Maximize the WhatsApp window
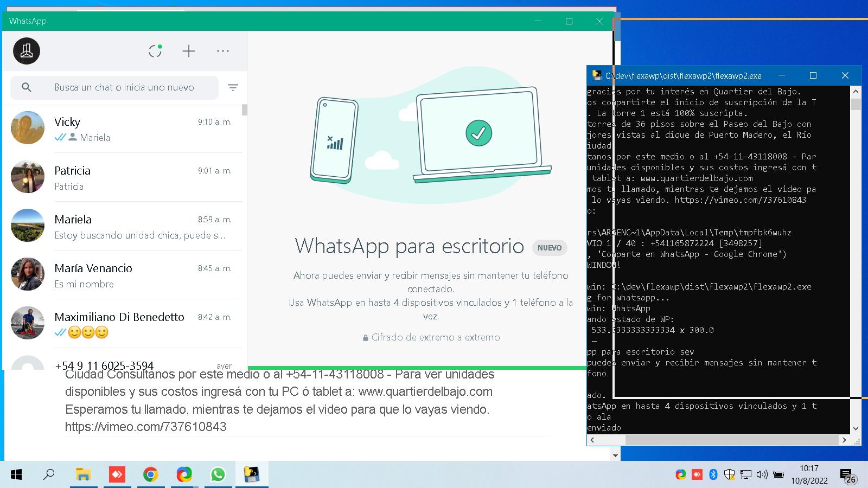The width and height of the screenshot is (868, 488). pos(569,21)
